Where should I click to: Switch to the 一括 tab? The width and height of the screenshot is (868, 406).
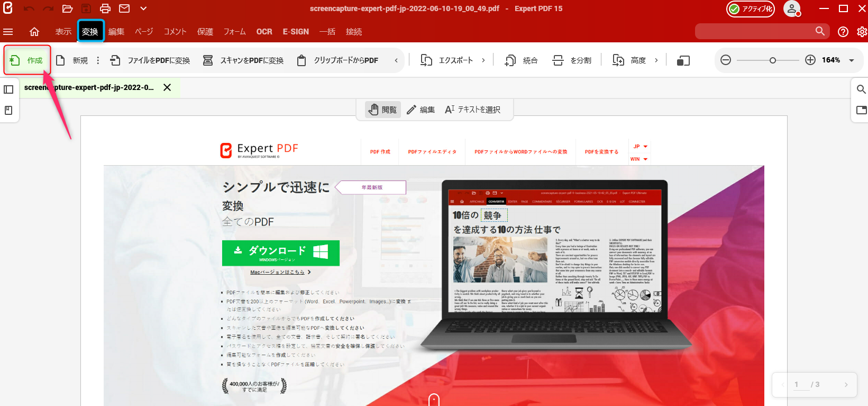[x=327, y=32]
